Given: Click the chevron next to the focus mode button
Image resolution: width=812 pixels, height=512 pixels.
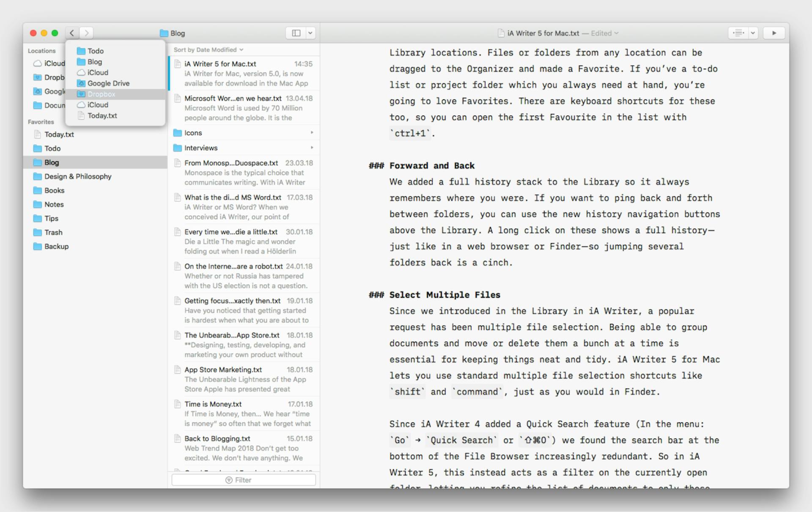Looking at the screenshot, I should click(x=752, y=33).
